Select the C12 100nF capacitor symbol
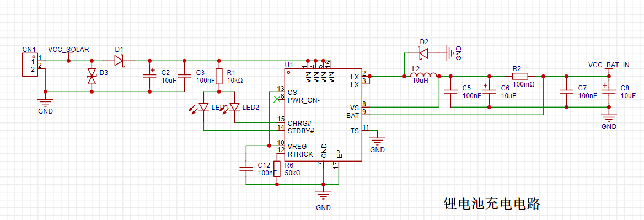 point(246,168)
